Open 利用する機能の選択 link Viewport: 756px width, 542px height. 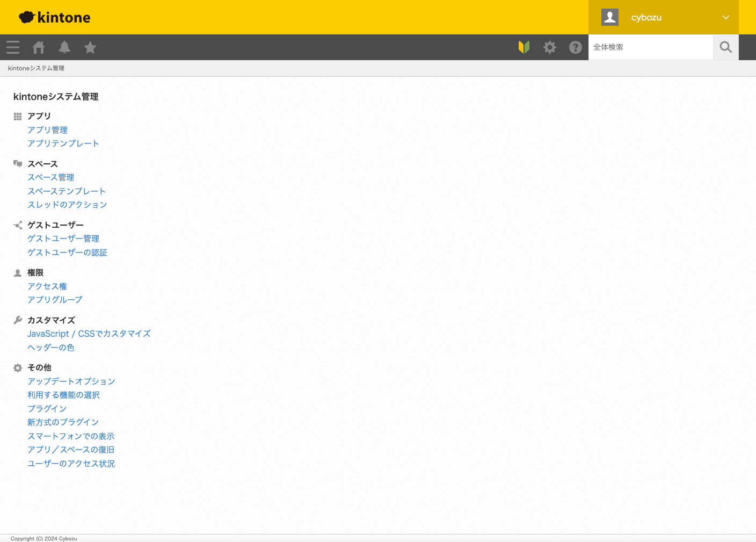[64, 395]
